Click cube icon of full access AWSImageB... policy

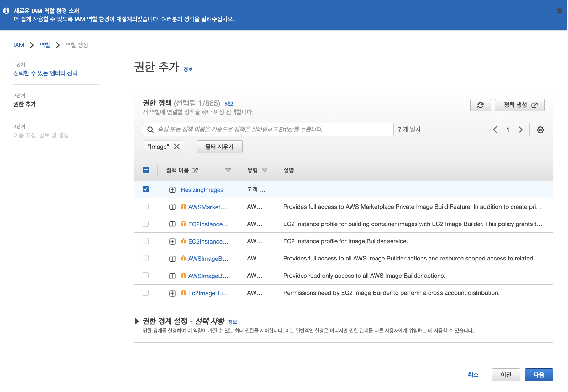click(x=183, y=258)
